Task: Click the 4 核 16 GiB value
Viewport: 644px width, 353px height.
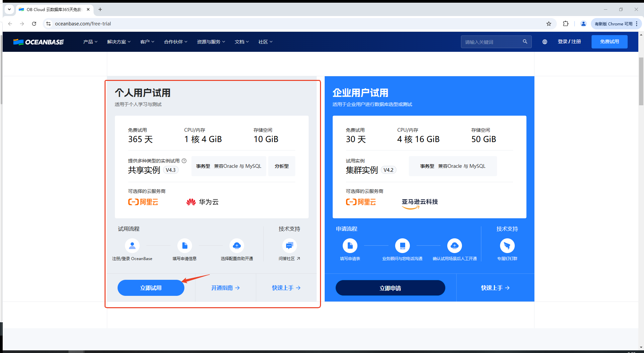Action: click(418, 139)
